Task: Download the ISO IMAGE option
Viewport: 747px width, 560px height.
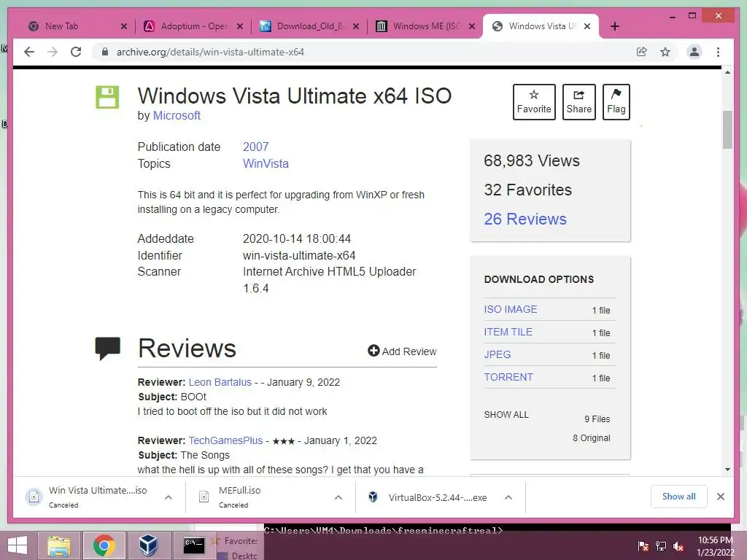Action: (x=510, y=309)
